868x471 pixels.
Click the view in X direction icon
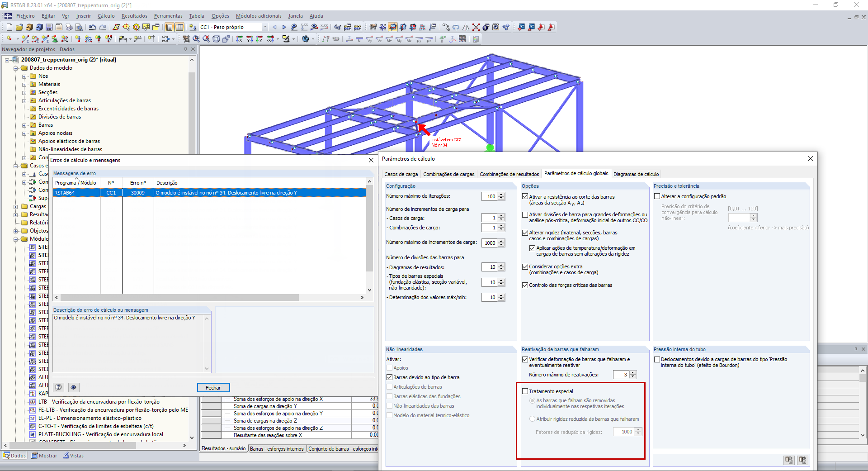(240, 39)
